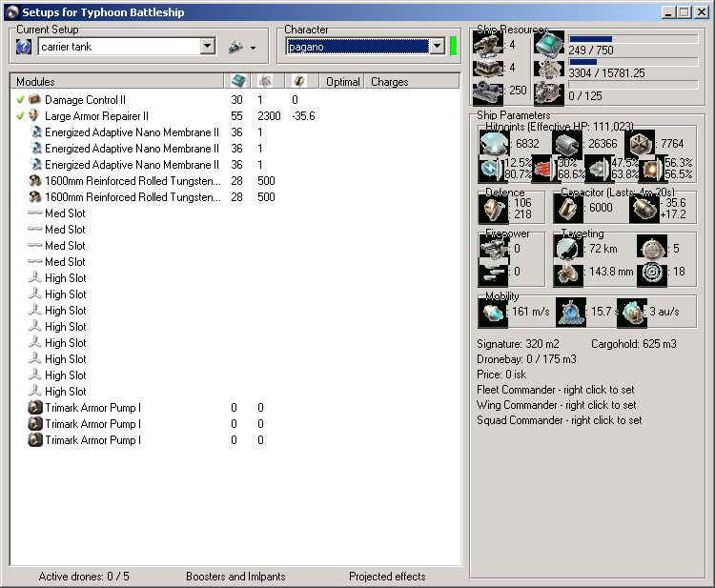
Task: Click the CPU column header icon
Action: [x=237, y=82]
